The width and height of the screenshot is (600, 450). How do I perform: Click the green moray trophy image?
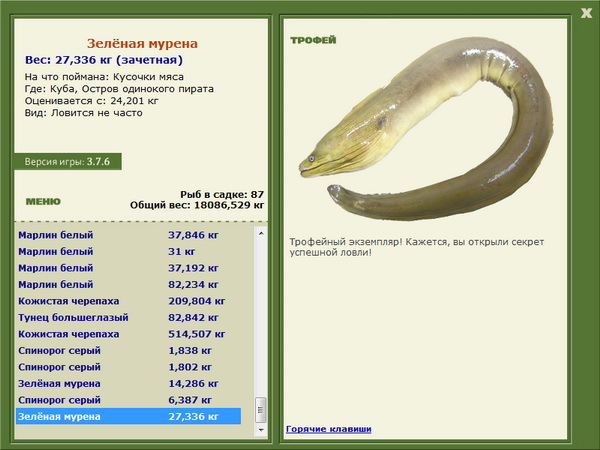tap(426, 129)
